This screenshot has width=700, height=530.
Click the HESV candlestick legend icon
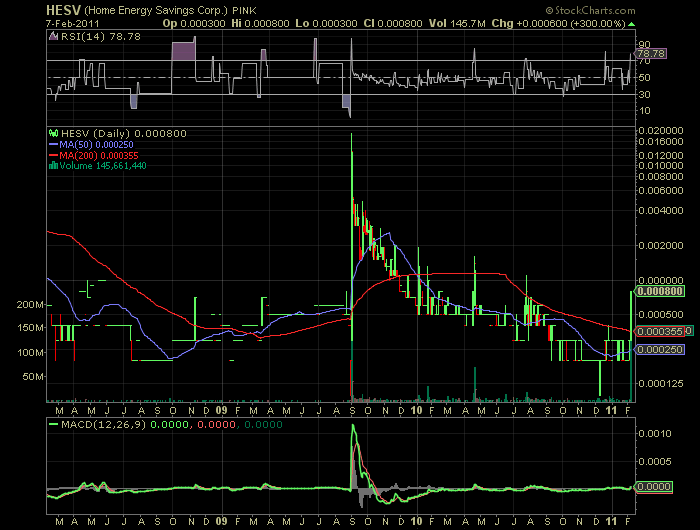(54, 133)
